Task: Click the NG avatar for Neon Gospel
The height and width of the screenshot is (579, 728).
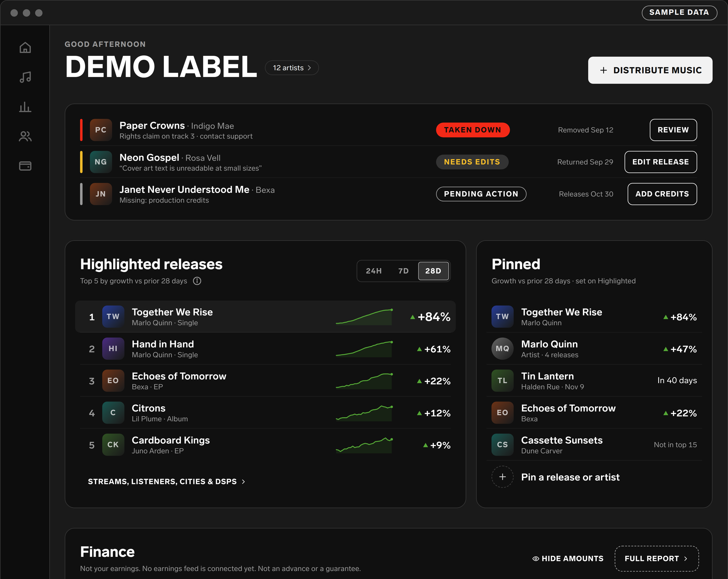Action: [101, 162]
